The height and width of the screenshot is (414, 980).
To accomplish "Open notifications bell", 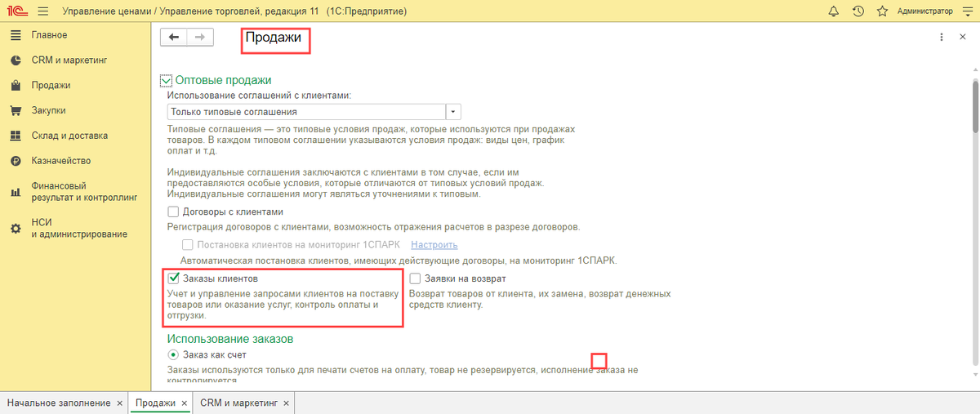I will tap(833, 11).
